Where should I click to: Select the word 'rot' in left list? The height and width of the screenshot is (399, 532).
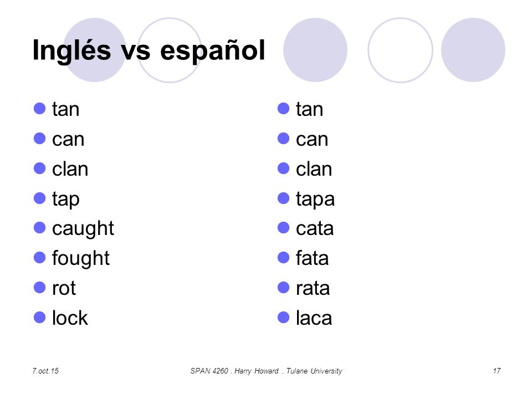point(64,288)
